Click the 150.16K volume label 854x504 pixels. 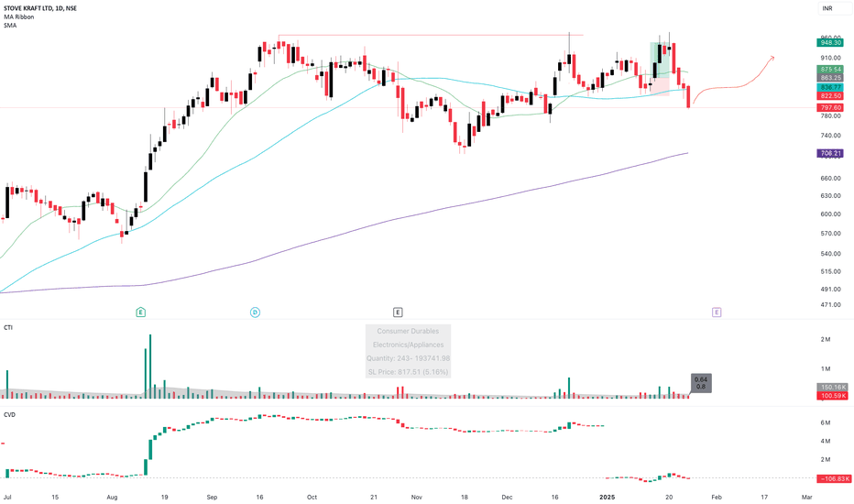coord(832,387)
